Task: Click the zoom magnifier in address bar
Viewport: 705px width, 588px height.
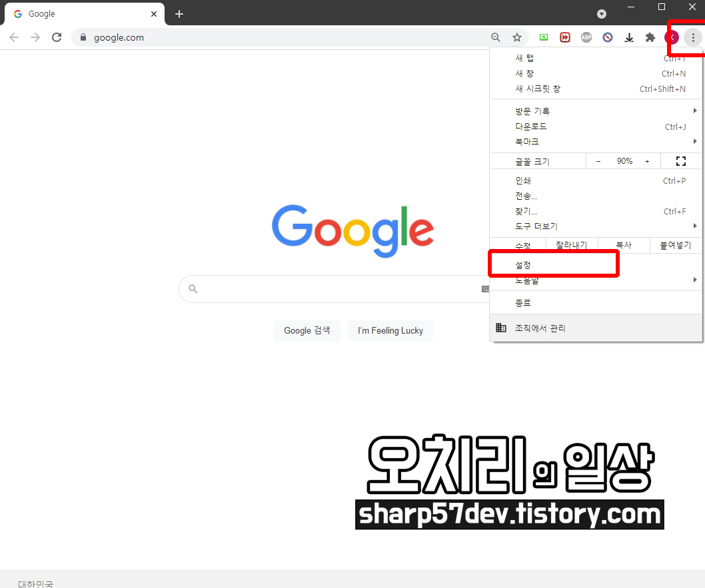Action: point(496,37)
